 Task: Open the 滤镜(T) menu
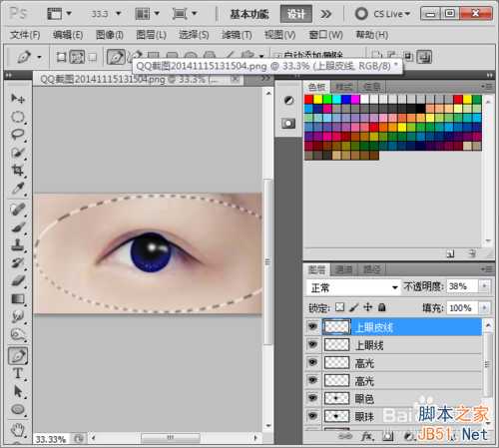(x=237, y=35)
